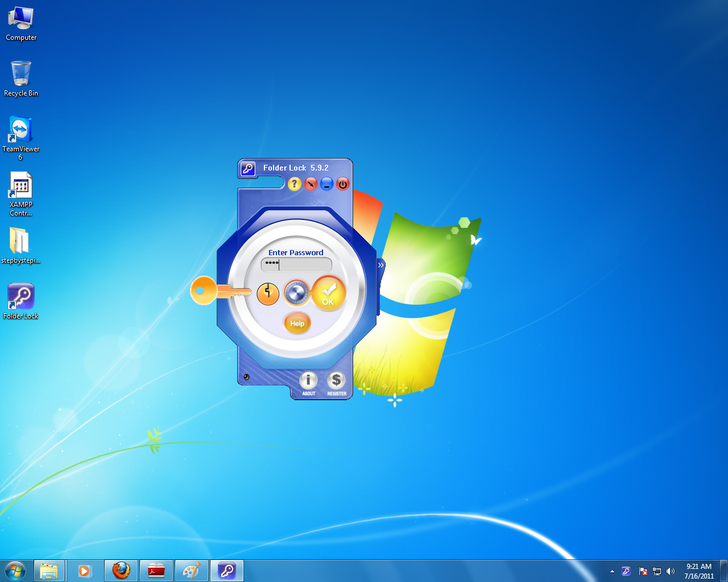Click the blue minimize icon in Folder Lock
728x582 pixels.
point(326,184)
